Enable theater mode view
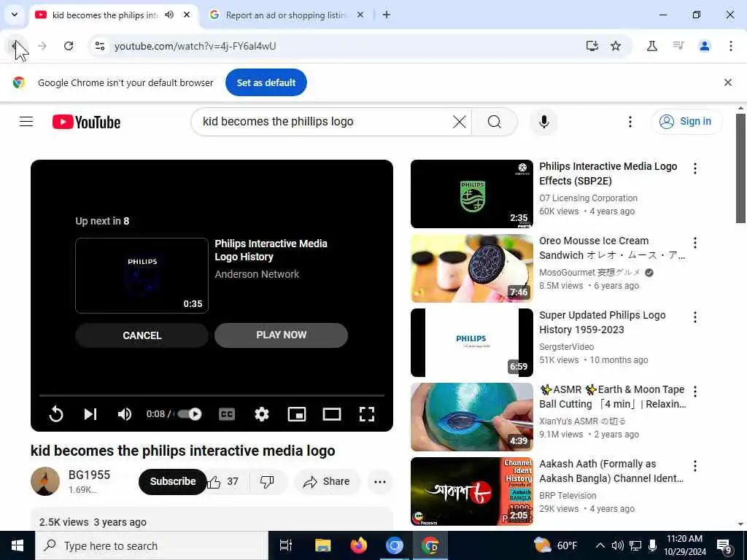 (x=332, y=414)
